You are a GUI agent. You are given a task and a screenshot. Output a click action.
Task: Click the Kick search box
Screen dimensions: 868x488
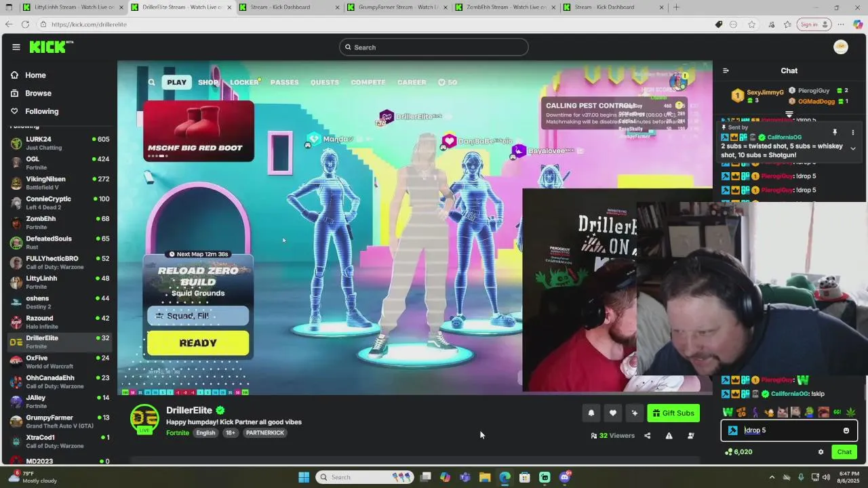[434, 47]
